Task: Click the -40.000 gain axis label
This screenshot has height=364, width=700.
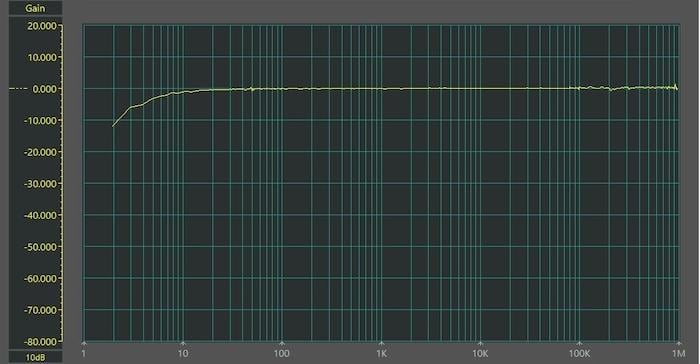Action: (40, 215)
